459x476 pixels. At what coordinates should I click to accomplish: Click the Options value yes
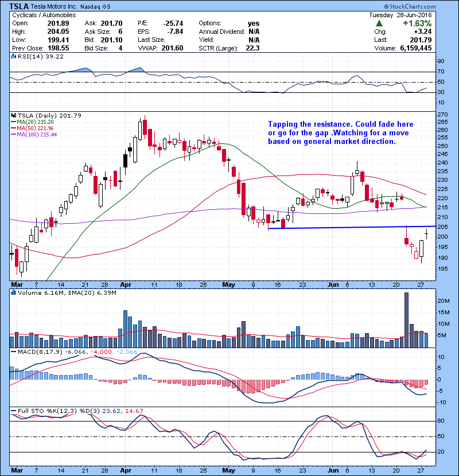[x=254, y=24]
